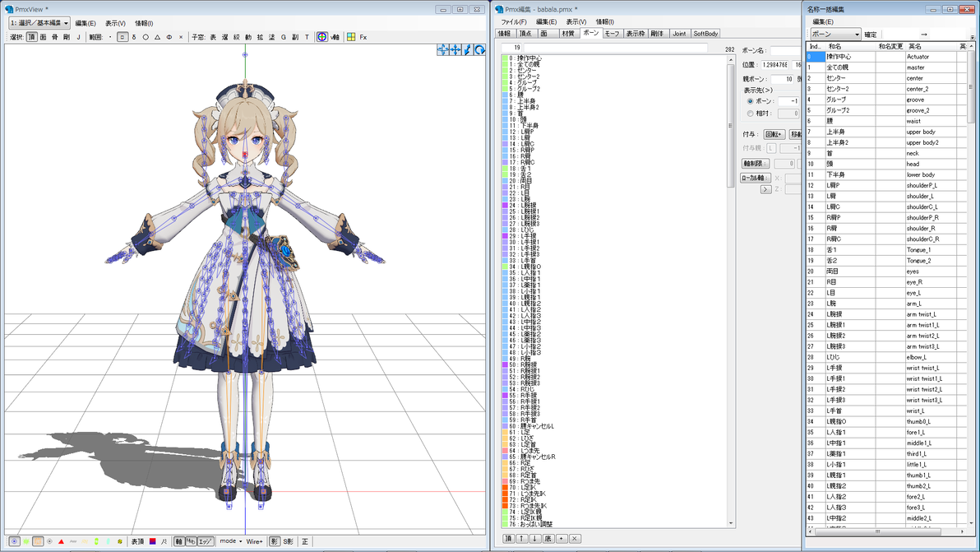Select the ボーン display-target radio button
The width and height of the screenshot is (980, 552).
[750, 101]
